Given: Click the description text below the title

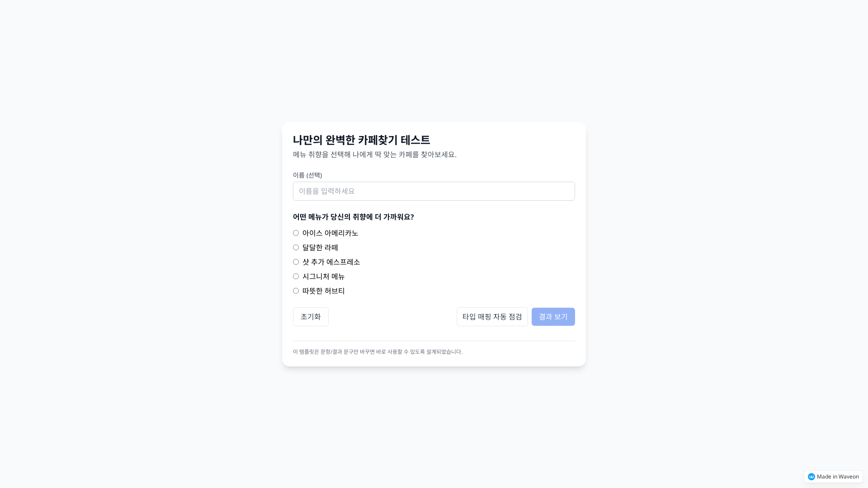Looking at the screenshot, I should (374, 155).
